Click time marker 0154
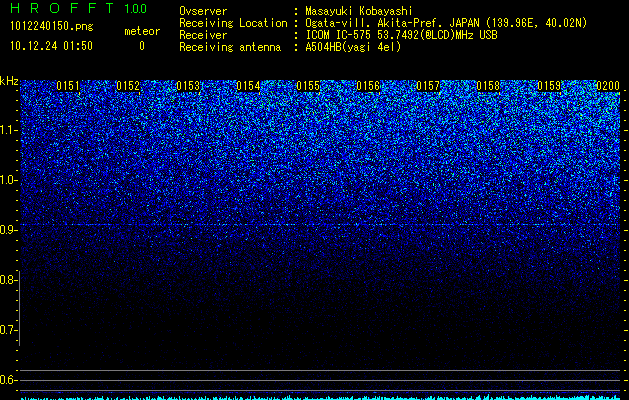This screenshot has height=400, width=629. coord(248,86)
